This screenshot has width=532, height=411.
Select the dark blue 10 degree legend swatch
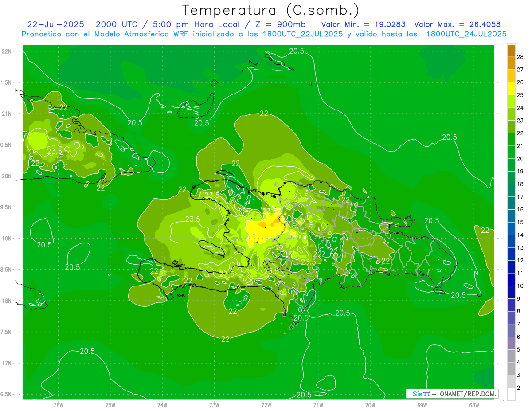click(511, 280)
